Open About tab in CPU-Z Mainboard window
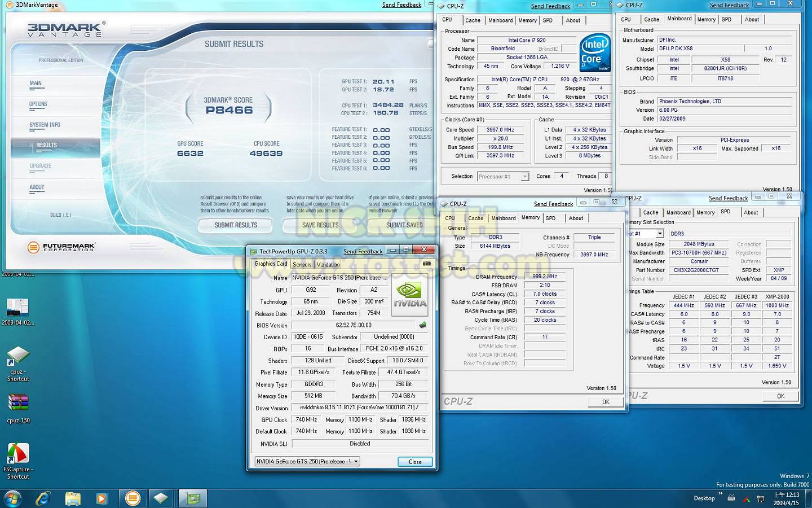This screenshot has width=812, height=508. coord(752,20)
